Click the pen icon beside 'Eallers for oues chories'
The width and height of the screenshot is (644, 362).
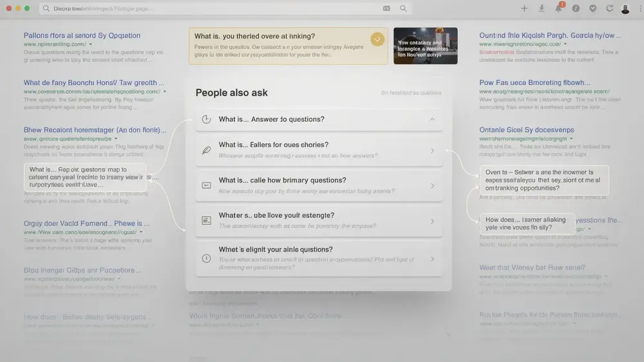coord(206,150)
